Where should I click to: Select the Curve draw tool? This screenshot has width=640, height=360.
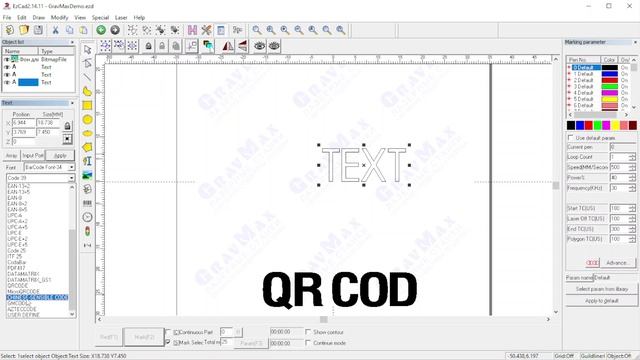[87, 91]
